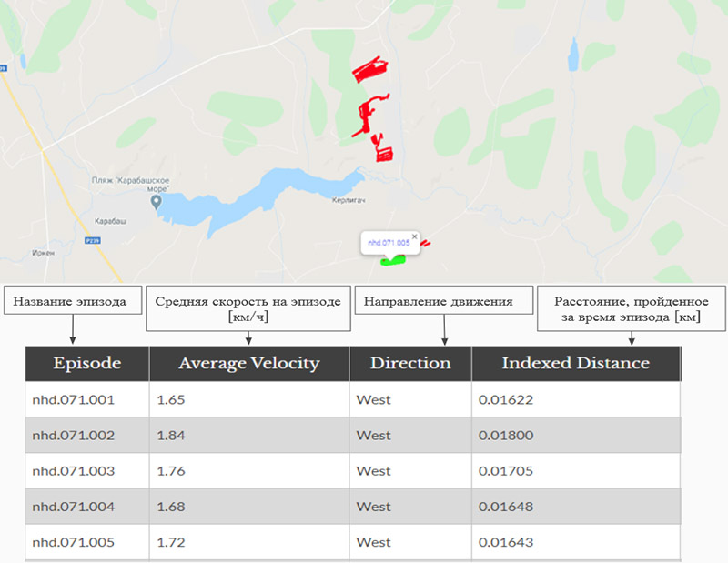Screen dimensions: 728x563
Task: Click velocity value 1.84
Action: (171, 436)
